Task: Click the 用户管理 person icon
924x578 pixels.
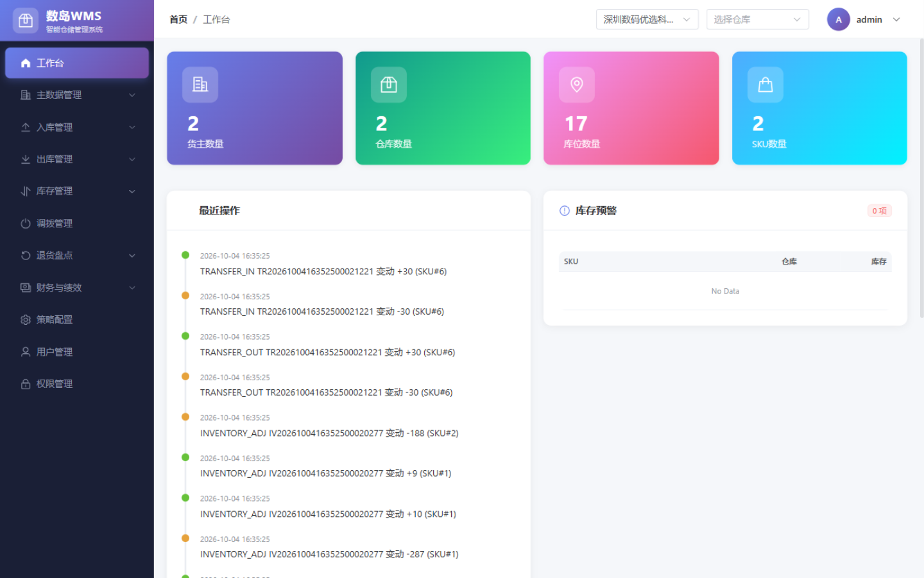Action: (26, 352)
